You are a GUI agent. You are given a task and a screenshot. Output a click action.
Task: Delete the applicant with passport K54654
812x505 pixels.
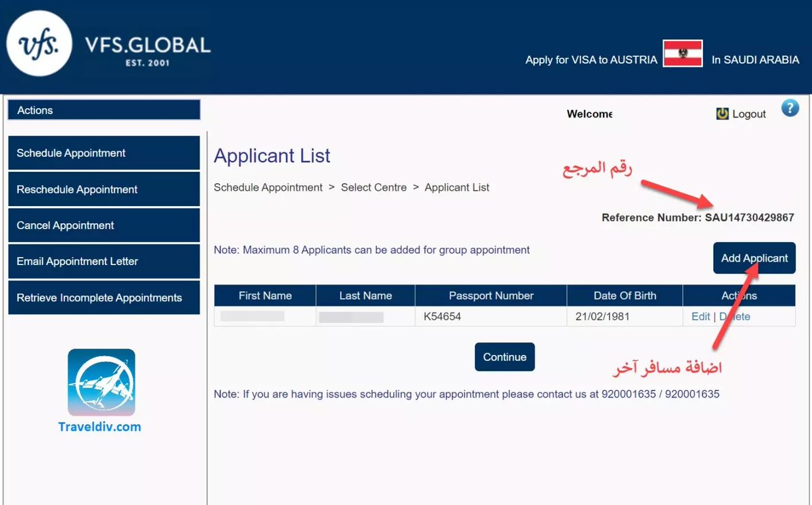click(735, 316)
